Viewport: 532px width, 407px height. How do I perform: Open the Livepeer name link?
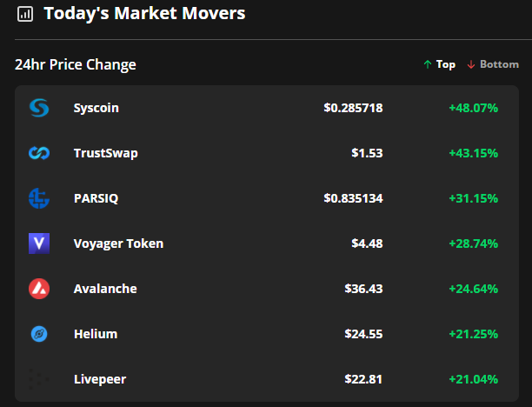tap(100, 379)
